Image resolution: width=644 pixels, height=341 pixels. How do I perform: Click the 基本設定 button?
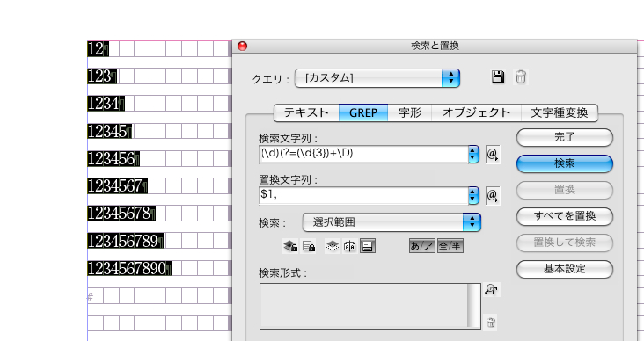tap(564, 269)
